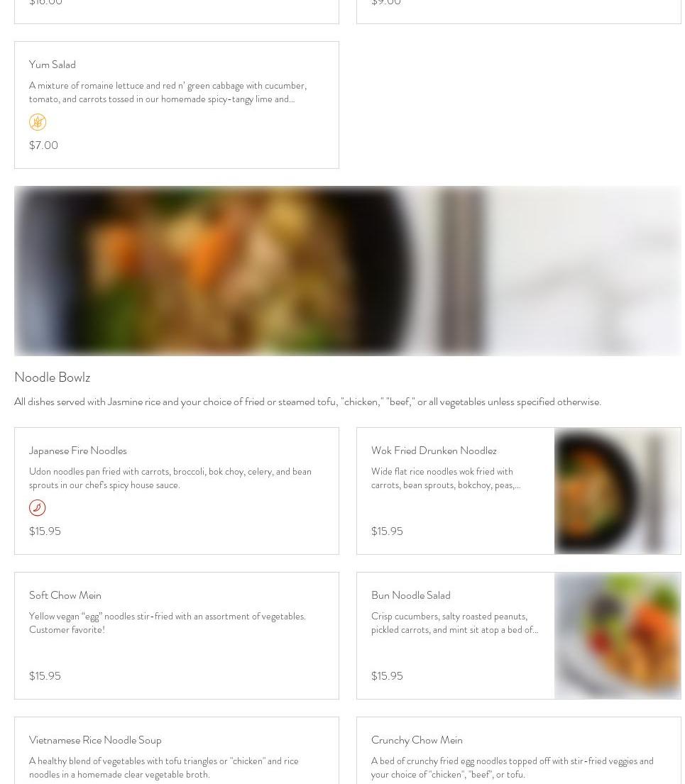Open the Yum Salad menu item
Screen dimensions: 685x784
point(177,105)
